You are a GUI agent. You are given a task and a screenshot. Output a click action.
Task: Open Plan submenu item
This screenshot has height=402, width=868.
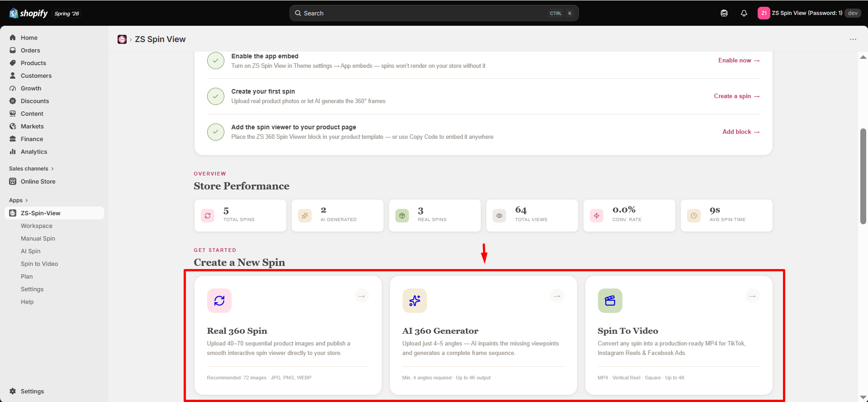tap(27, 276)
